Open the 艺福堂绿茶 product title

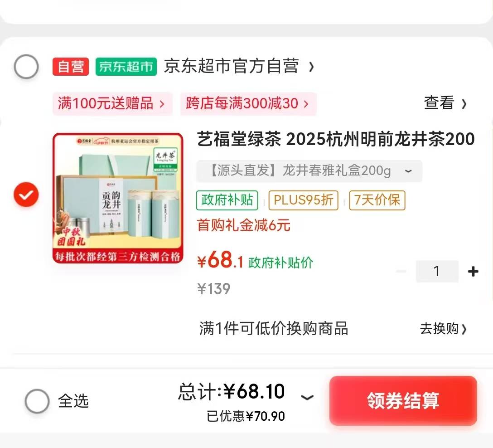[x=336, y=139]
